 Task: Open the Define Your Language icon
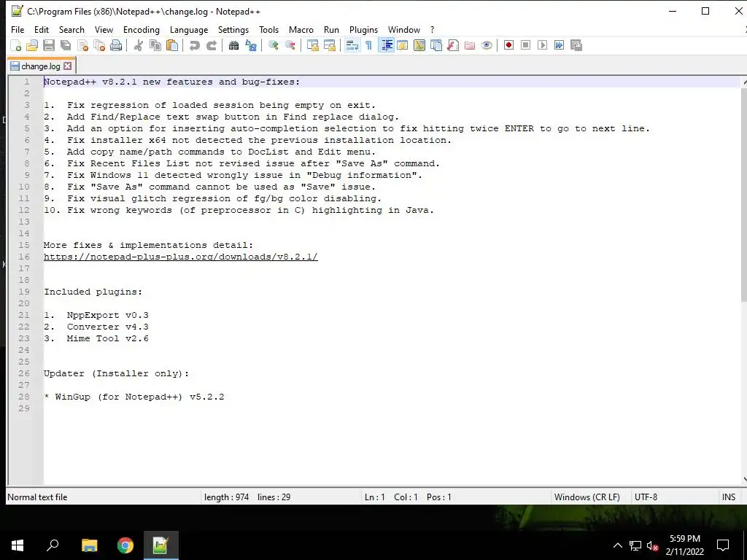(x=403, y=46)
